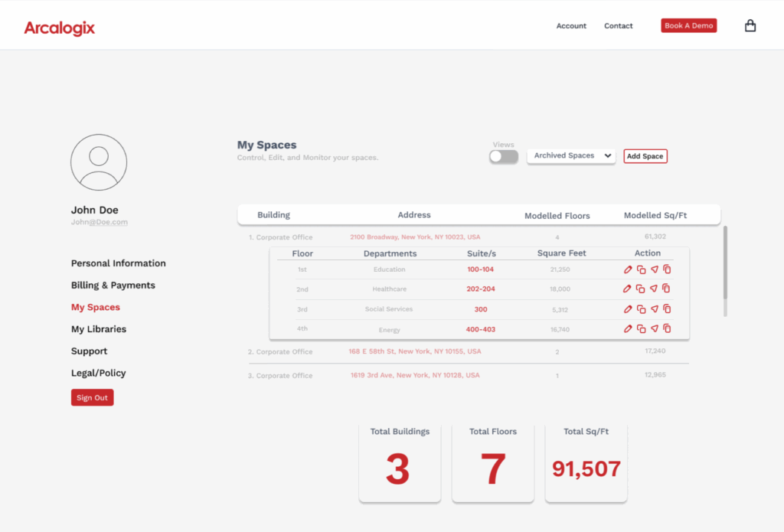The image size is (784, 532).
Task: Select Personal Information in sidebar menu
Action: pyautogui.click(x=119, y=263)
